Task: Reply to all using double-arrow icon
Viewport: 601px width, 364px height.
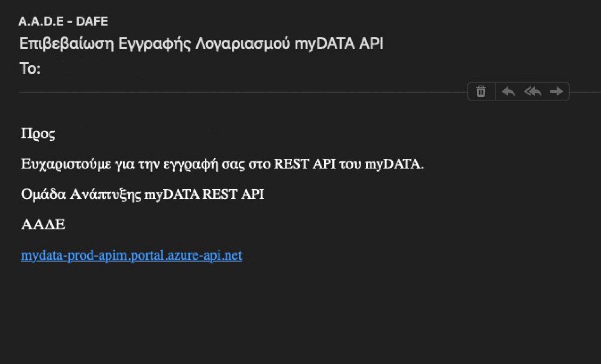Action: [x=533, y=91]
